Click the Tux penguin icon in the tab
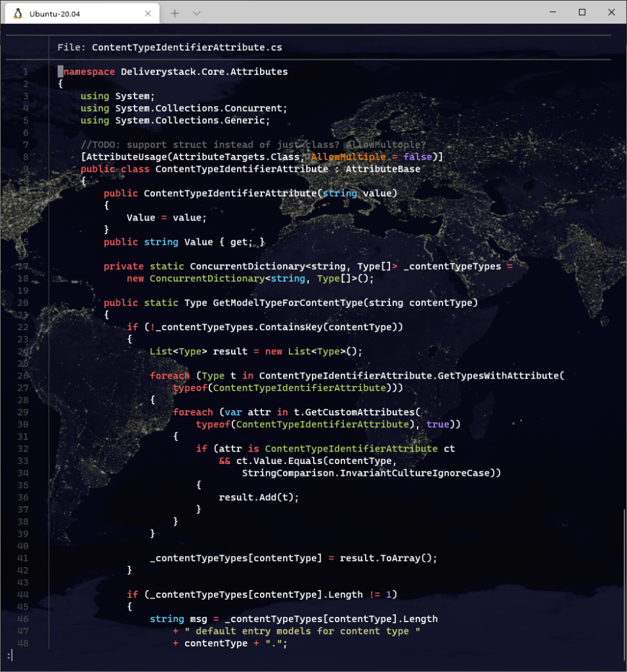Image resolution: width=627 pixels, height=672 pixels. (18, 13)
